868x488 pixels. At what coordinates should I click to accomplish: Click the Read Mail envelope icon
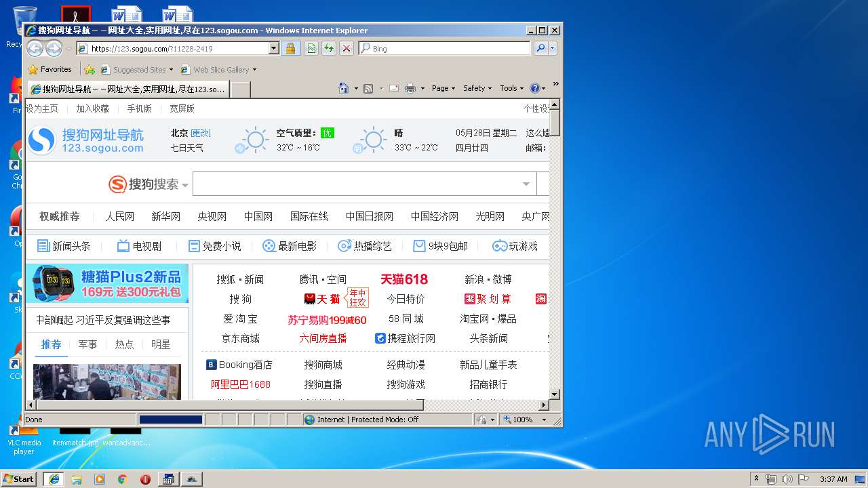point(393,88)
